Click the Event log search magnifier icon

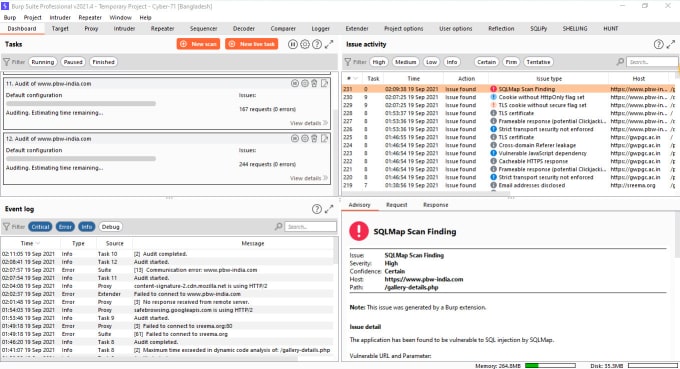click(278, 226)
